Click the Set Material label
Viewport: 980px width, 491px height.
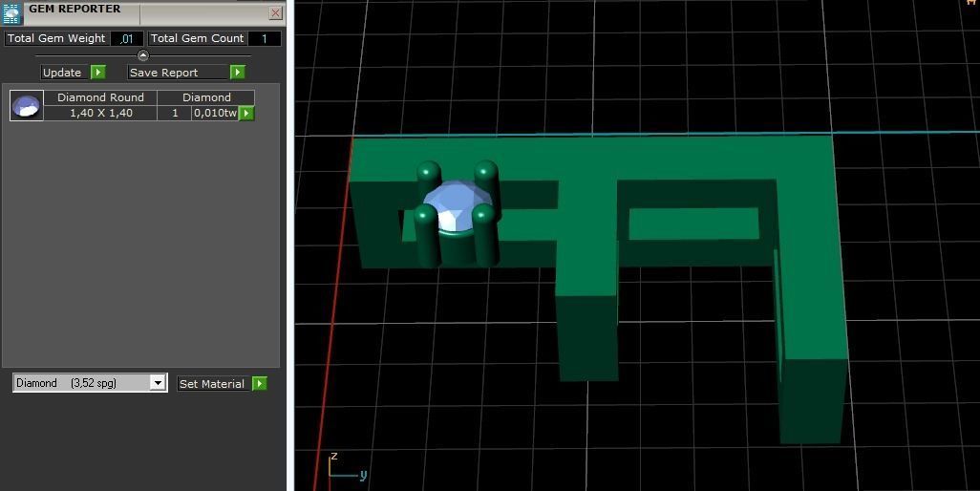click(x=212, y=384)
